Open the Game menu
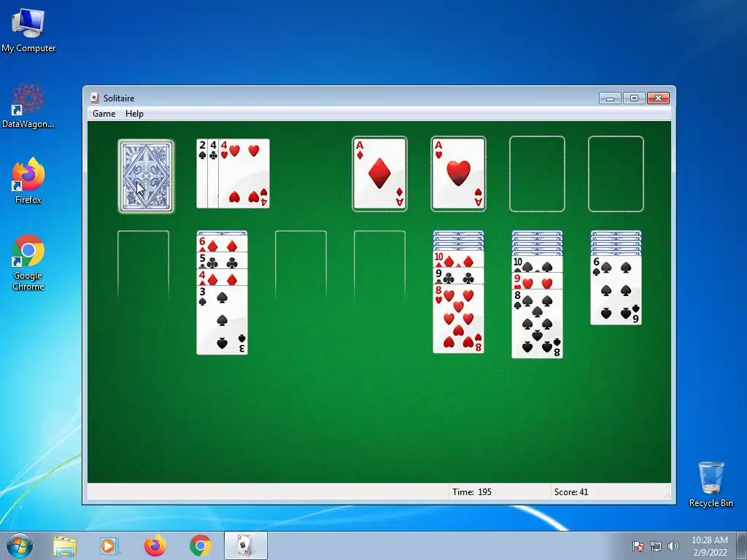The height and width of the screenshot is (560, 747). pyautogui.click(x=104, y=113)
